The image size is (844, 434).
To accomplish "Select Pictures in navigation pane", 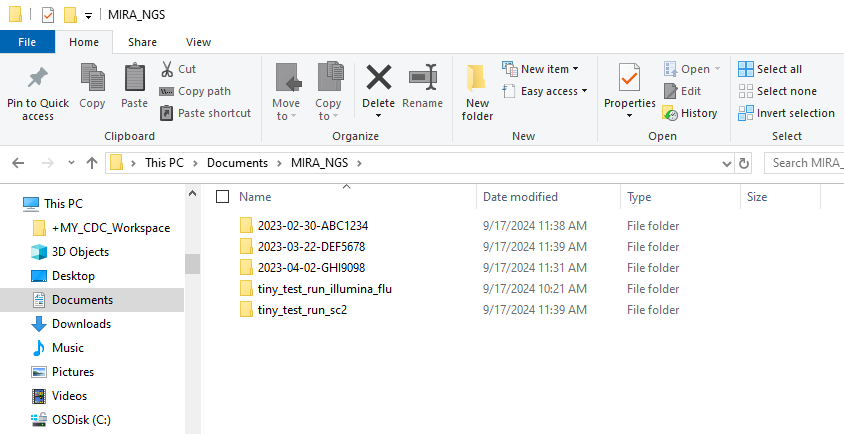I will click(62, 372).
